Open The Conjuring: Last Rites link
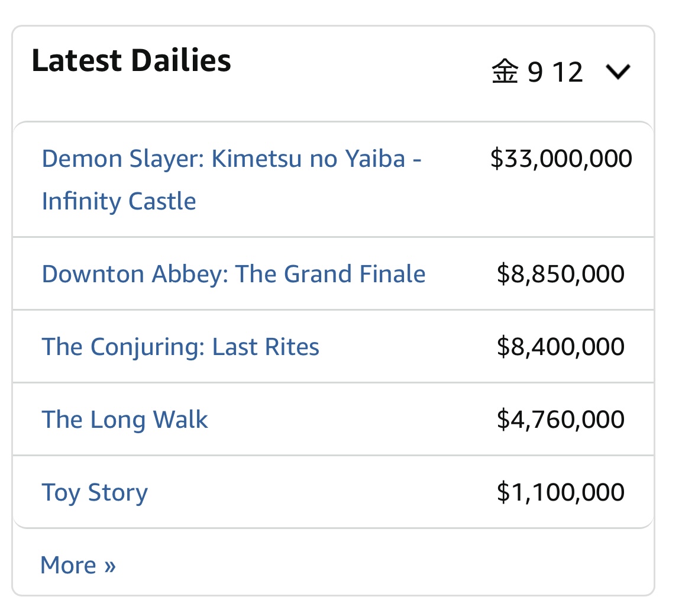The image size is (682, 616). [180, 347]
